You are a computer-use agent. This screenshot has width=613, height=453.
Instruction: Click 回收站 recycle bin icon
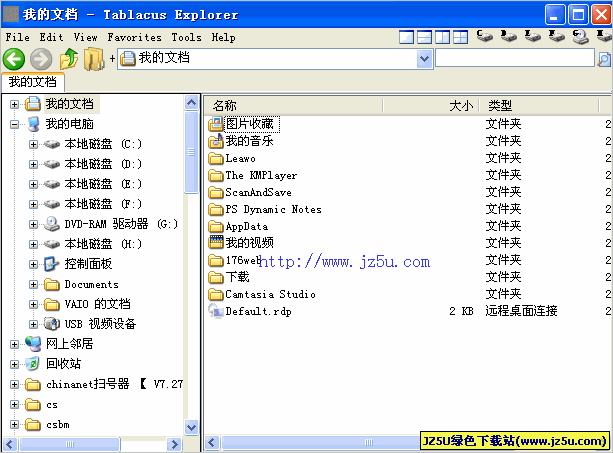click(x=33, y=364)
